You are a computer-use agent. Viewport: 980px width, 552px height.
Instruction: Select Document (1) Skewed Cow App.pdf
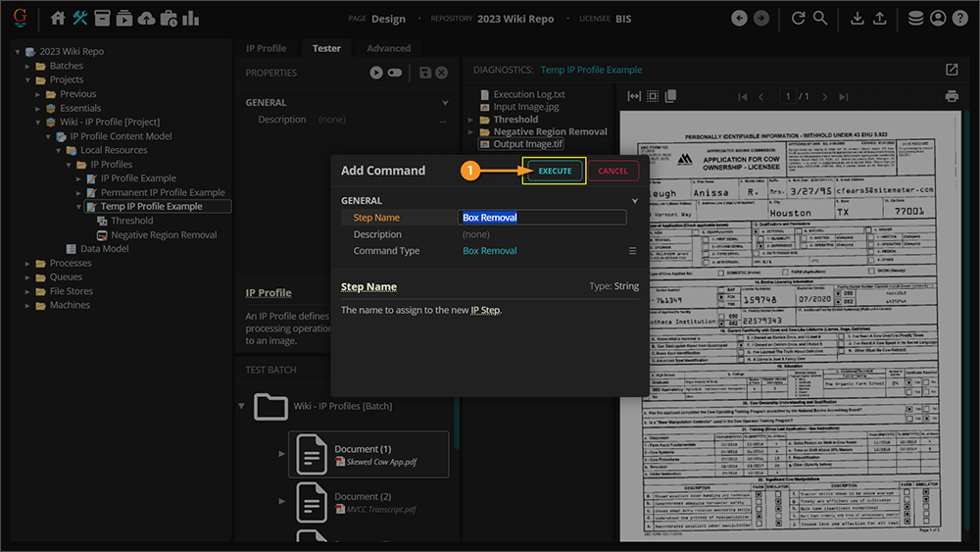[x=367, y=455]
